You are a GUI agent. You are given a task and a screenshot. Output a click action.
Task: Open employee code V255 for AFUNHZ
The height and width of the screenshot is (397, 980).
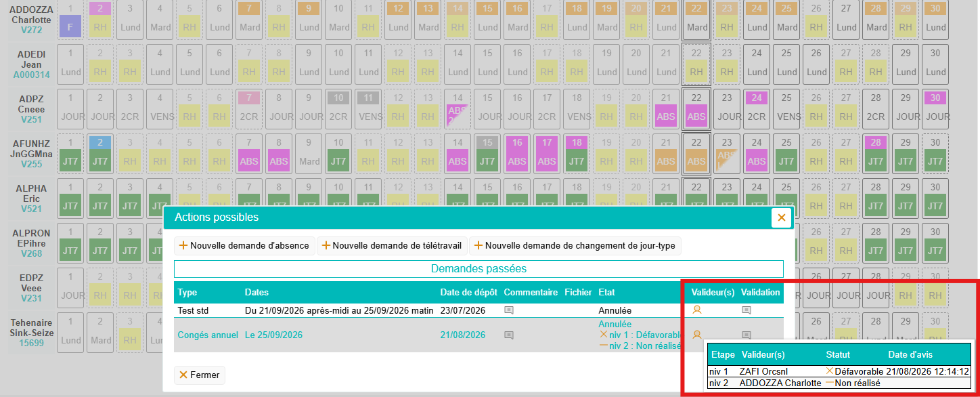tap(31, 164)
